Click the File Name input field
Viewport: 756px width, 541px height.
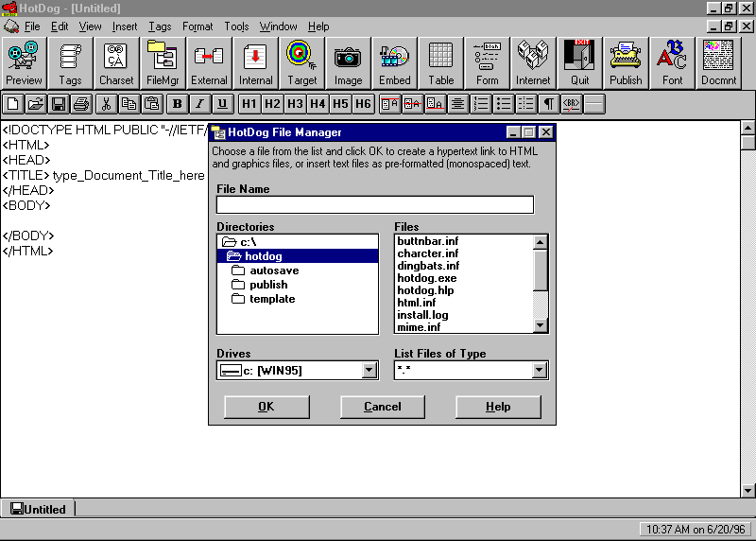click(x=375, y=204)
